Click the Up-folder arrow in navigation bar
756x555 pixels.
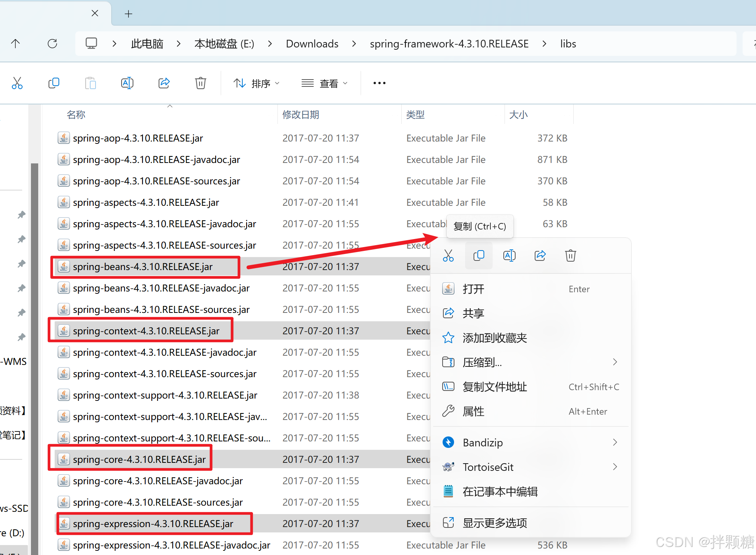pos(15,44)
